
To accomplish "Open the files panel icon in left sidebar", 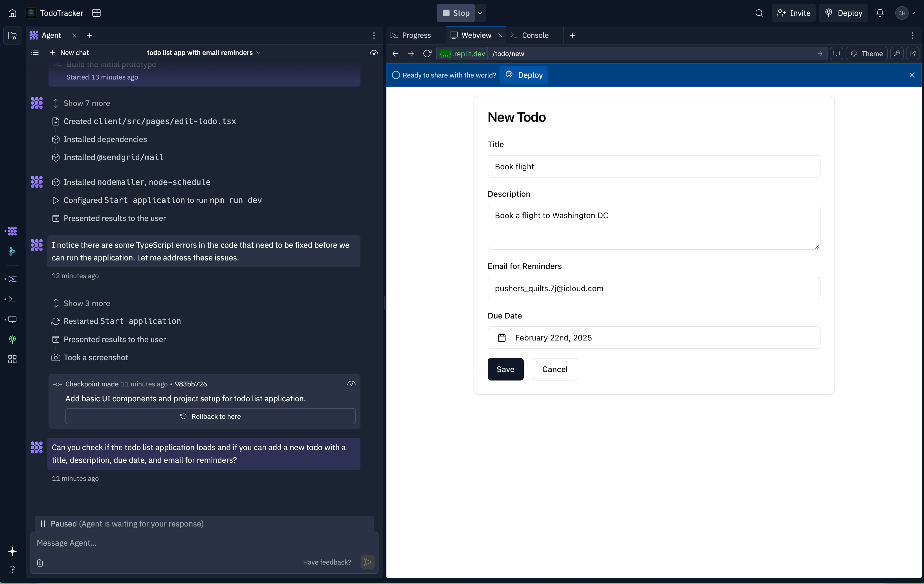I will 12,36.
